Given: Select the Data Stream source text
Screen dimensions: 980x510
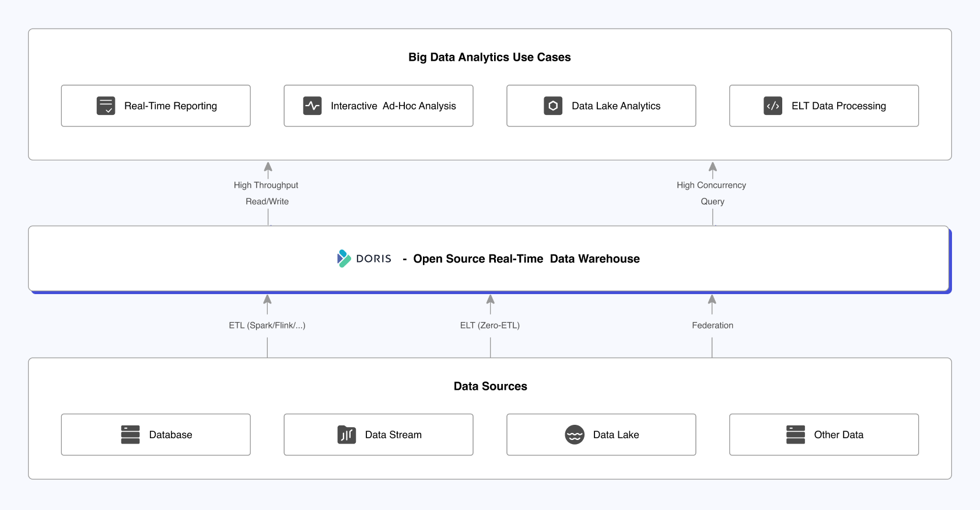Looking at the screenshot, I should (x=393, y=435).
